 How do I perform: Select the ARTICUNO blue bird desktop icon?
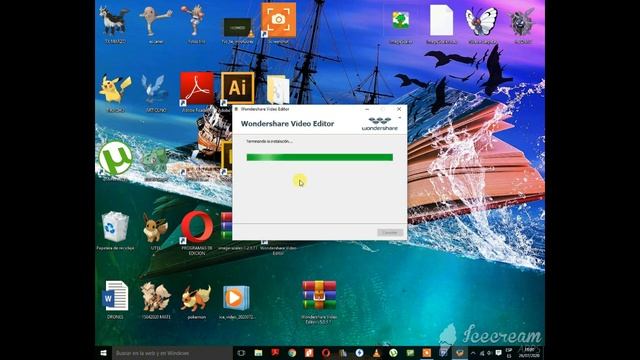click(x=155, y=88)
